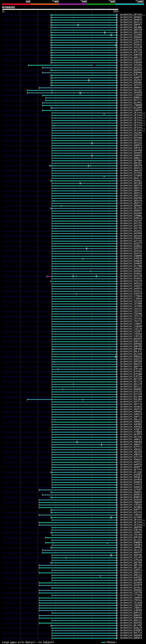Select the UniRef100_Q7X9E4 label
The image size is (146, 644).
(x=131, y=35)
